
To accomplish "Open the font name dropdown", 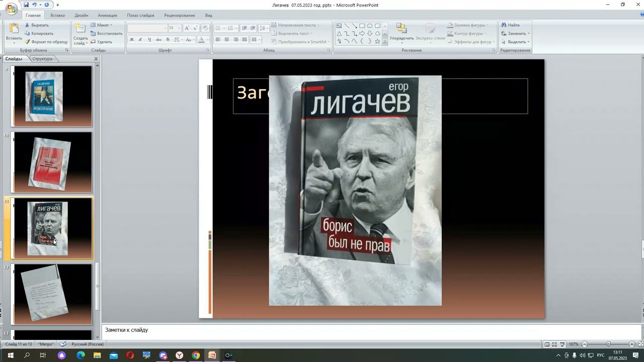I will click(165, 28).
